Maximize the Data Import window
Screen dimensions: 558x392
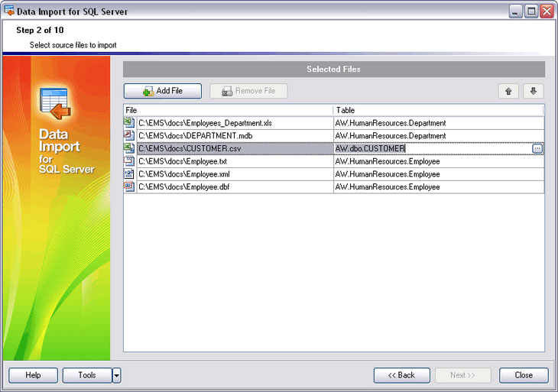[531, 11]
